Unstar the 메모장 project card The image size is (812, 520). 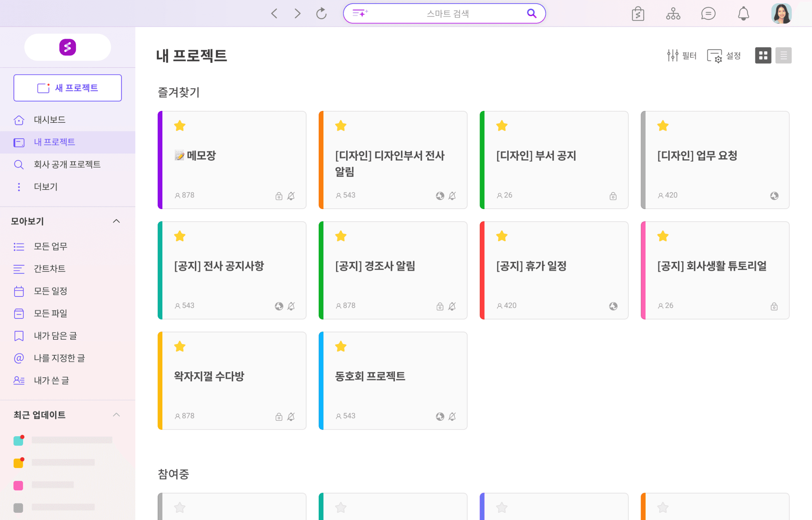(x=180, y=126)
